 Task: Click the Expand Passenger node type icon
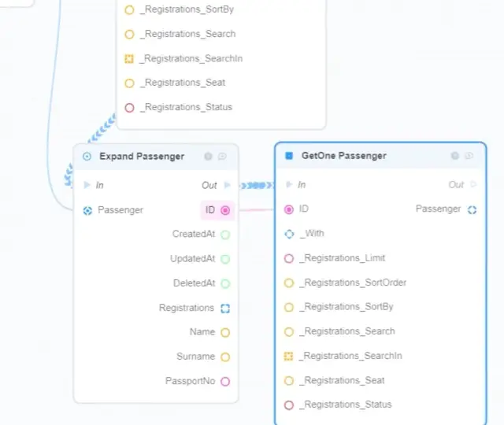[x=87, y=157]
